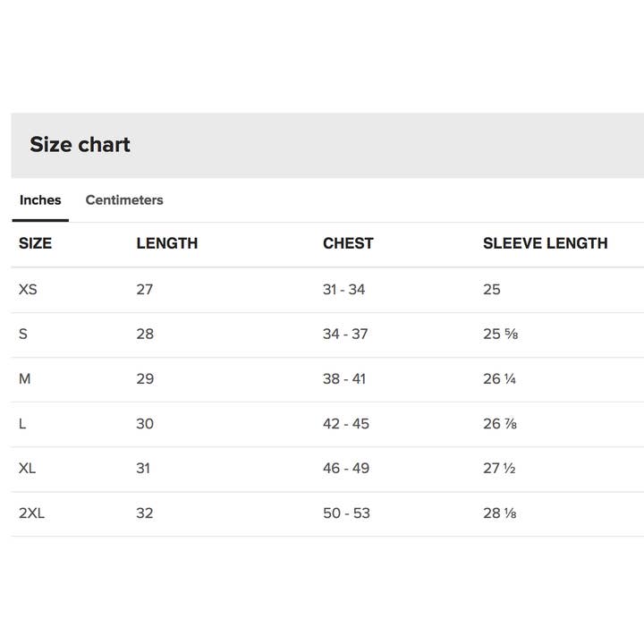Viewport: 644px width, 644px height.
Task: Click the LENGTH column header
Action: point(167,243)
